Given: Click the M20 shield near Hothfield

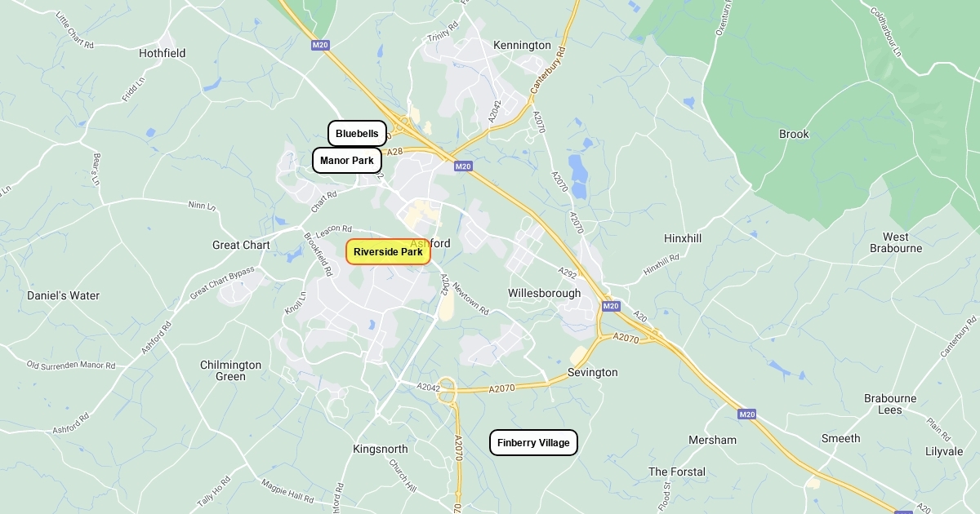Looking at the screenshot, I should coord(320,46).
